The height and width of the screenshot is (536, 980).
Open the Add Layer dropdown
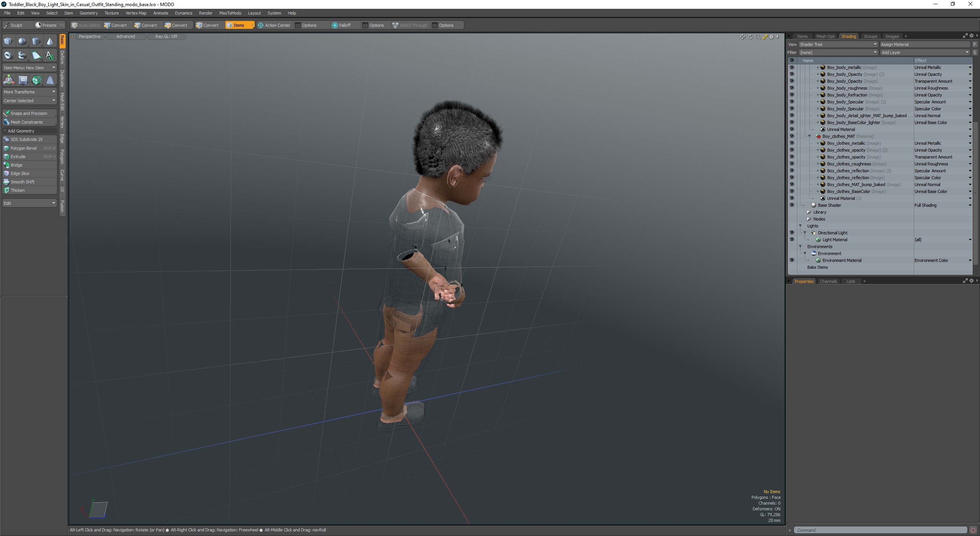coord(925,52)
